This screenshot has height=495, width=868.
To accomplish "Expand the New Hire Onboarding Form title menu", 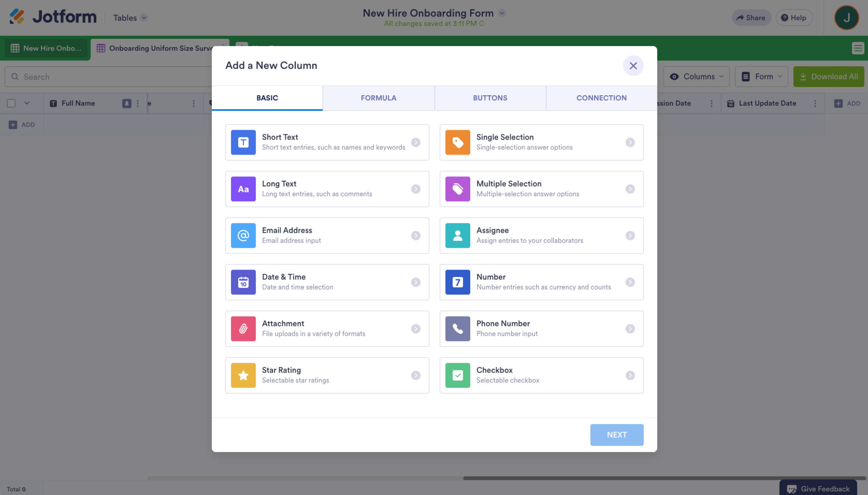I will coord(502,13).
